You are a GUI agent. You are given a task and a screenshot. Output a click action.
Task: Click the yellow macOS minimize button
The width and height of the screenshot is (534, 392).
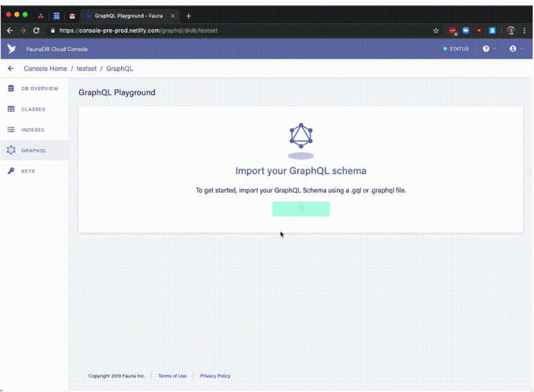coord(17,15)
